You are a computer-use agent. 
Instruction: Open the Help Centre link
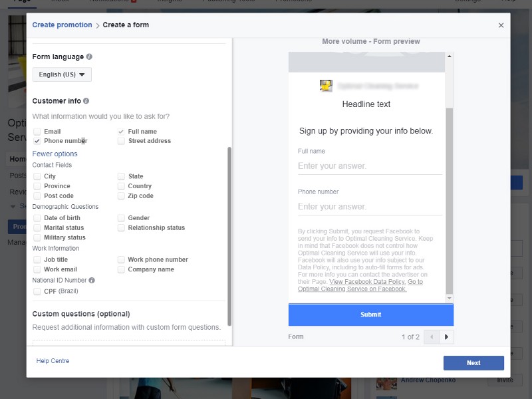pos(53,361)
